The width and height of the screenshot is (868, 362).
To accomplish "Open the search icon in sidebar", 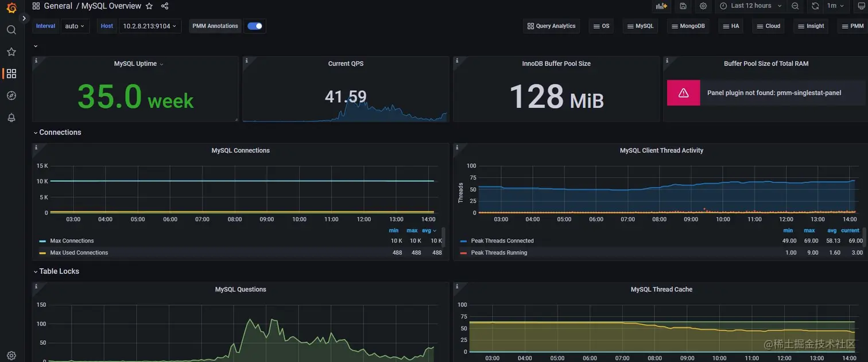I will (11, 30).
